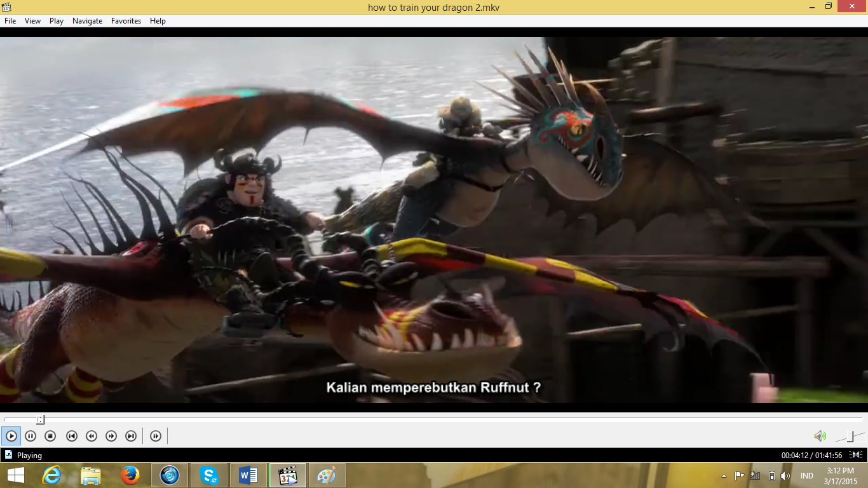Click the seek bar handle
868x488 pixels.
[x=40, y=419]
